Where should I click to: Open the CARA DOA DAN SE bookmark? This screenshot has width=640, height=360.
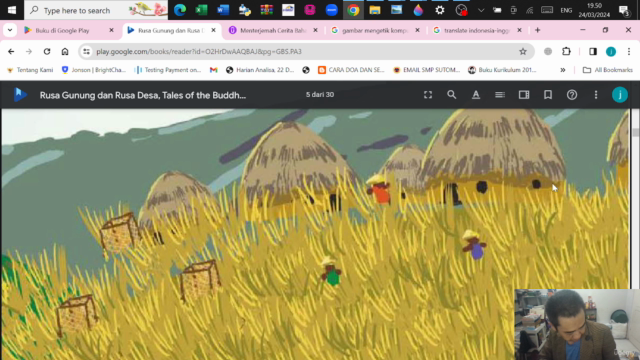click(x=351, y=70)
